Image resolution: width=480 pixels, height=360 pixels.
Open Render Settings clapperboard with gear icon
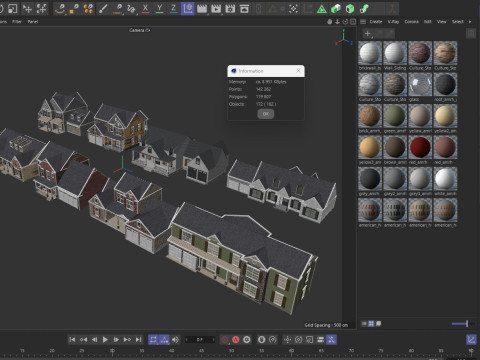(x=230, y=9)
